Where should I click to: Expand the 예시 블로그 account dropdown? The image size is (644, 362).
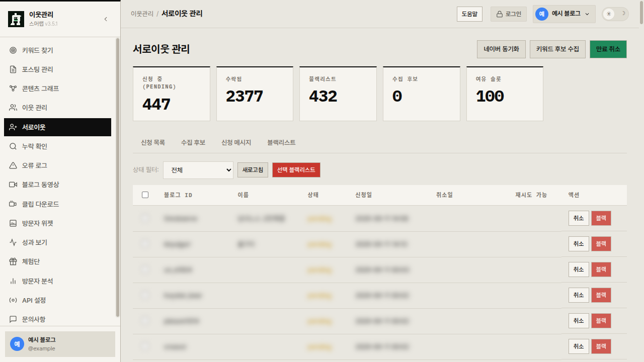coord(565,14)
